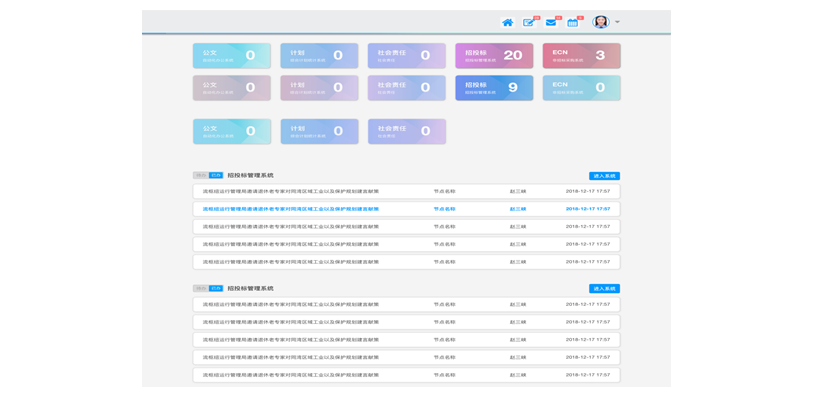This screenshot has height=398, width=814.
Task: Expand the dropdown arrow beside avatar
Action: (x=617, y=22)
